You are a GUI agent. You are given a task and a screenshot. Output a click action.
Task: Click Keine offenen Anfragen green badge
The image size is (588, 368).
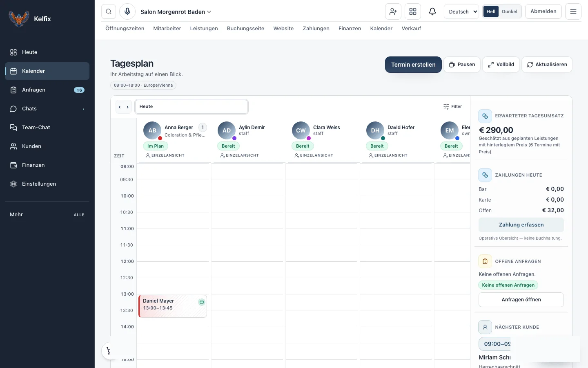coord(508,285)
